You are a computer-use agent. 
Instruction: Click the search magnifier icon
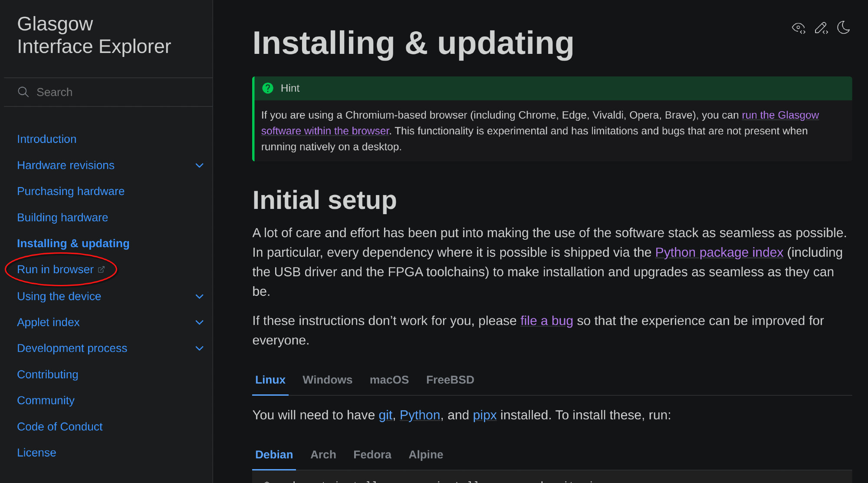[x=23, y=92]
